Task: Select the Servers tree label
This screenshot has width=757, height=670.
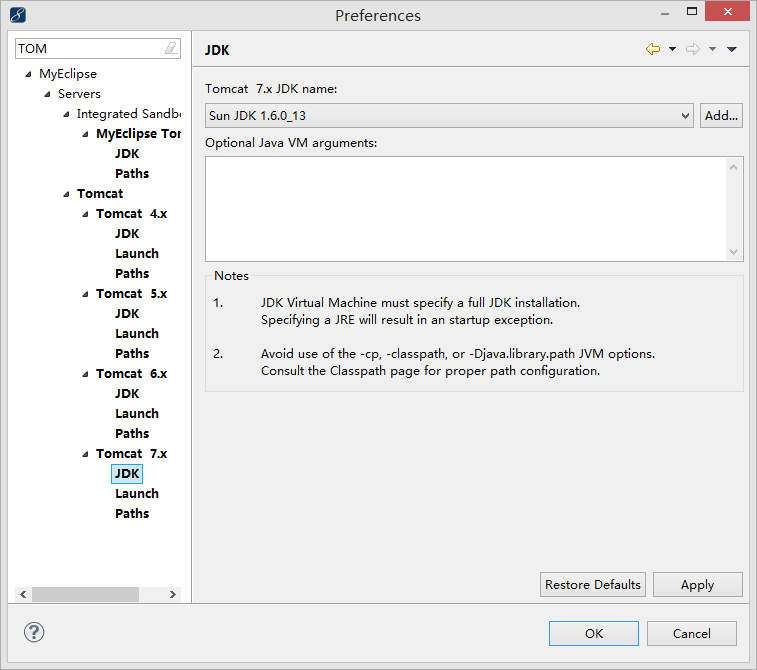Action: [79, 94]
